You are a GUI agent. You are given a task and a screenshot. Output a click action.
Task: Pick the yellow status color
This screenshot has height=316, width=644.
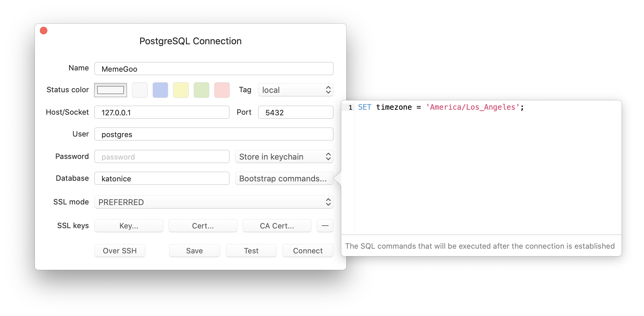(181, 90)
